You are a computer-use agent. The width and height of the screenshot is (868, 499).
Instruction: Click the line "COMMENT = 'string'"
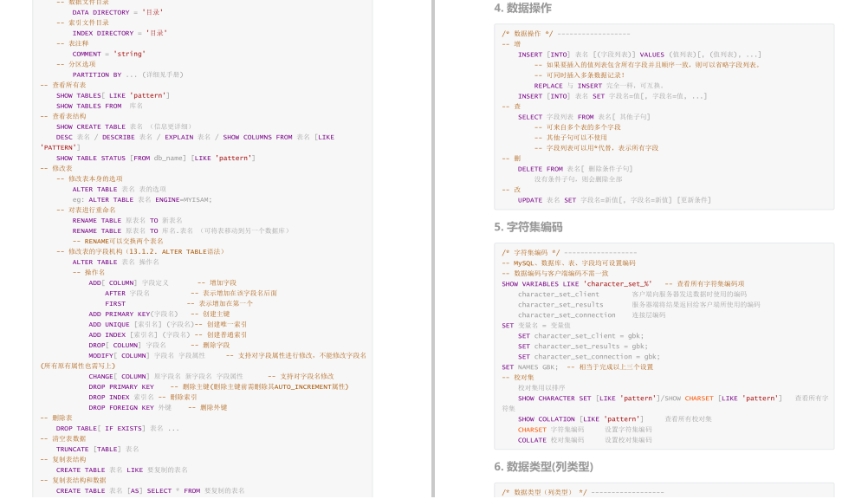(108, 54)
